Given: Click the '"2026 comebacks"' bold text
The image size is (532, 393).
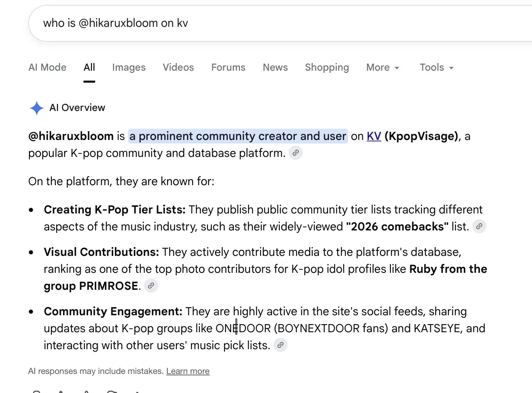Looking at the screenshot, I should 397,227.
